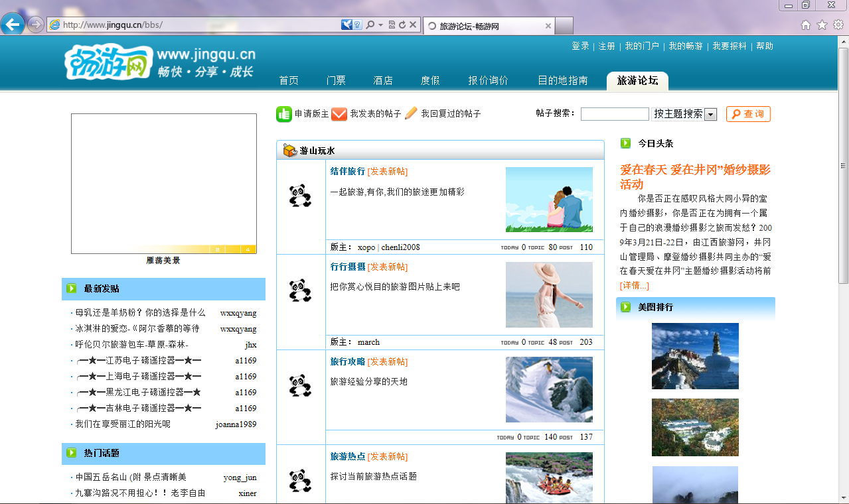Click the scrollbar down arrow
This screenshot has width=849, height=504.
click(844, 499)
